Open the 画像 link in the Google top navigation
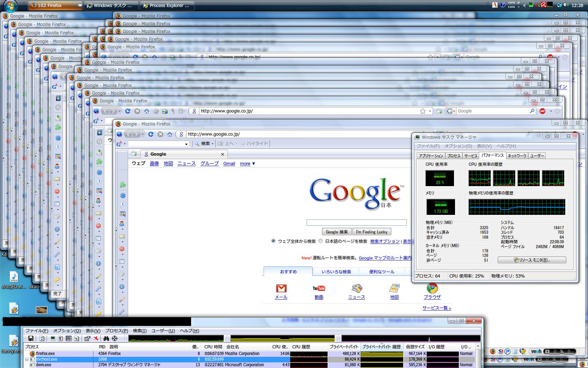The height and width of the screenshot is (368, 588). tap(154, 164)
